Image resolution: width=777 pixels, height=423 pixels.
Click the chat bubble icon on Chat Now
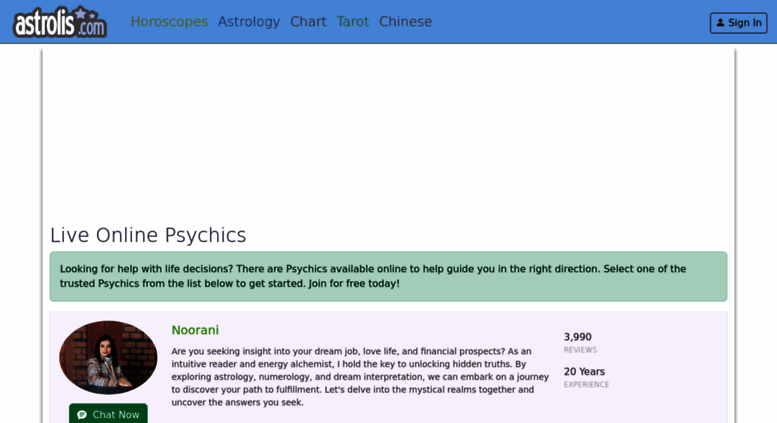coord(82,415)
